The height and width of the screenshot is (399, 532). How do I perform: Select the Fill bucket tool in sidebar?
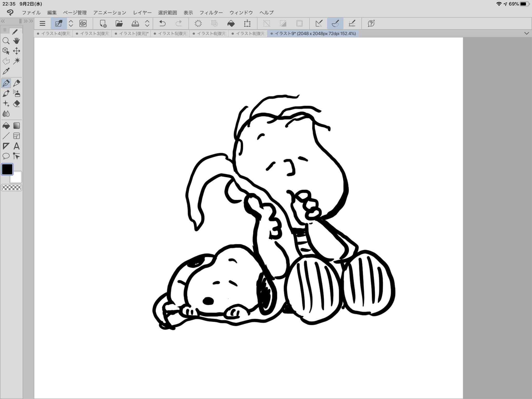pyautogui.click(x=6, y=126)
